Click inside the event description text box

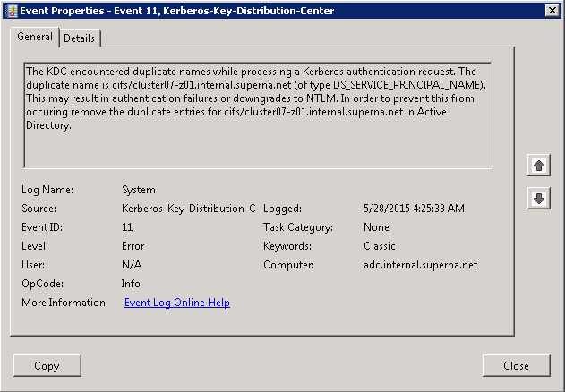(x=258, y=115)
